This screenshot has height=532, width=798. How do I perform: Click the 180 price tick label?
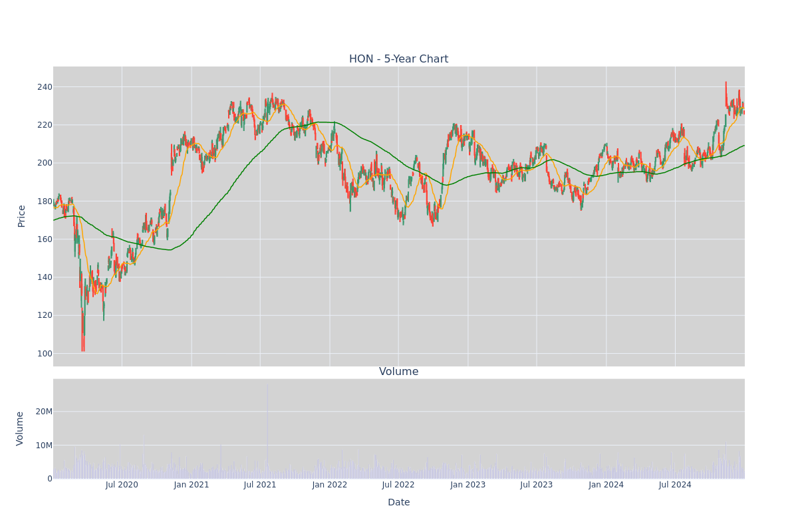coord(45,201)
